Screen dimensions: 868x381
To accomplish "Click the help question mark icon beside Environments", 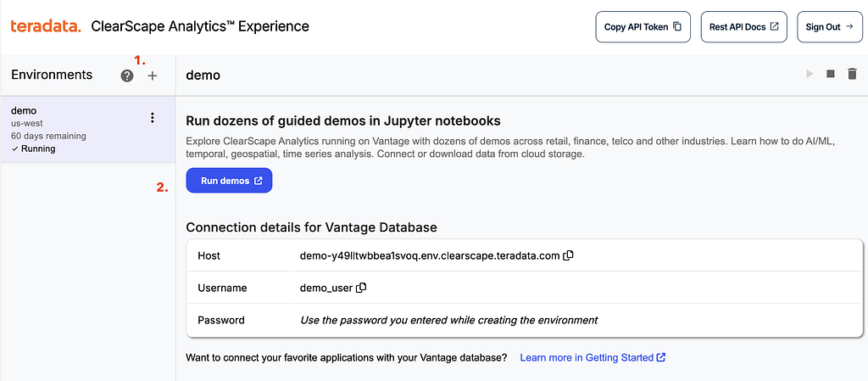I will click(127, 76).
